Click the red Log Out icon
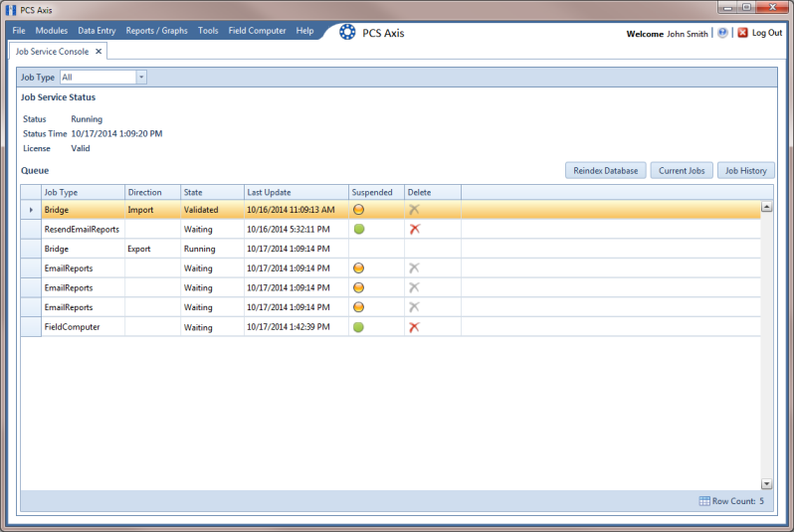The width and height of the screenshot is (794, 532). 743,33
